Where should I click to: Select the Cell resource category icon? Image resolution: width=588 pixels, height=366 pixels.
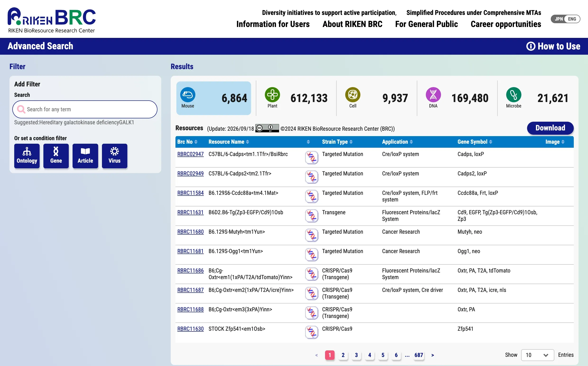[x=353, y=95]
